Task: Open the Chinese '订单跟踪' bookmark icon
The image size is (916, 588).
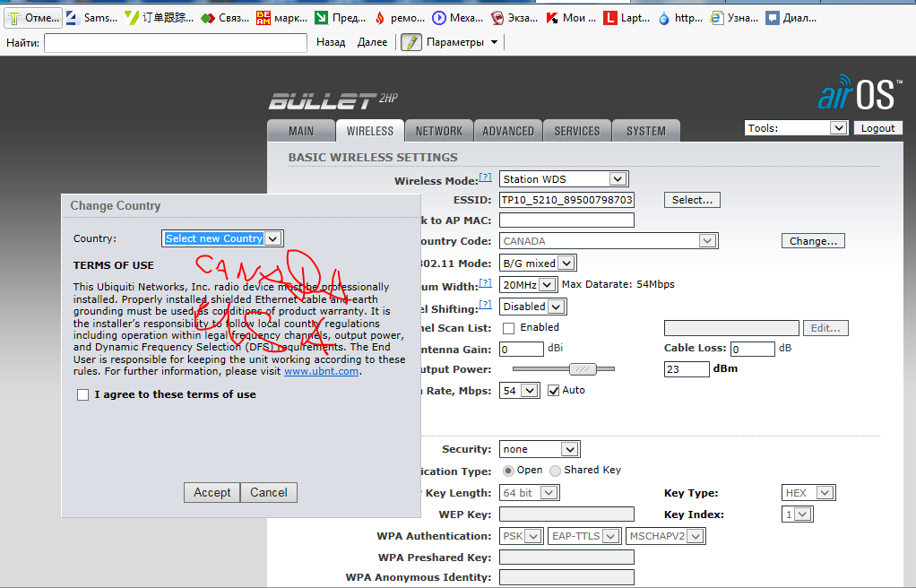Action: coord(132,18)
